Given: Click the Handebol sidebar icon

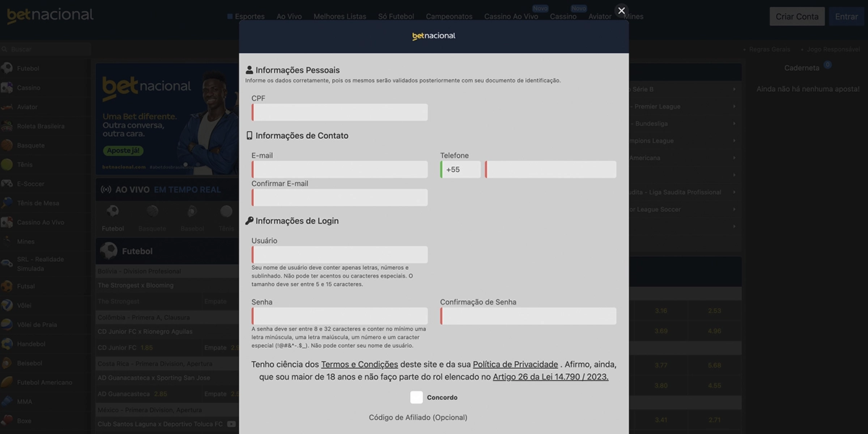Looking at the screenshot, I should (7, 344).
